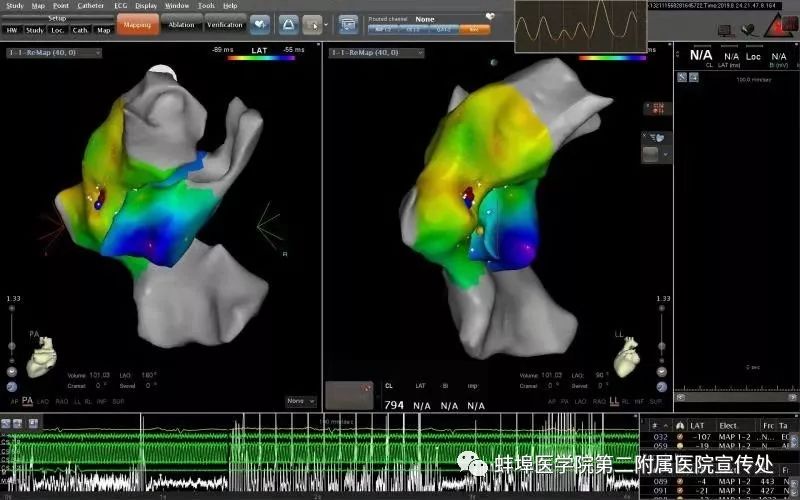Image resolution: width=800 pixels, height=500 pixels.
Task: Open the Tools menu
Action: tap(206, 6)
